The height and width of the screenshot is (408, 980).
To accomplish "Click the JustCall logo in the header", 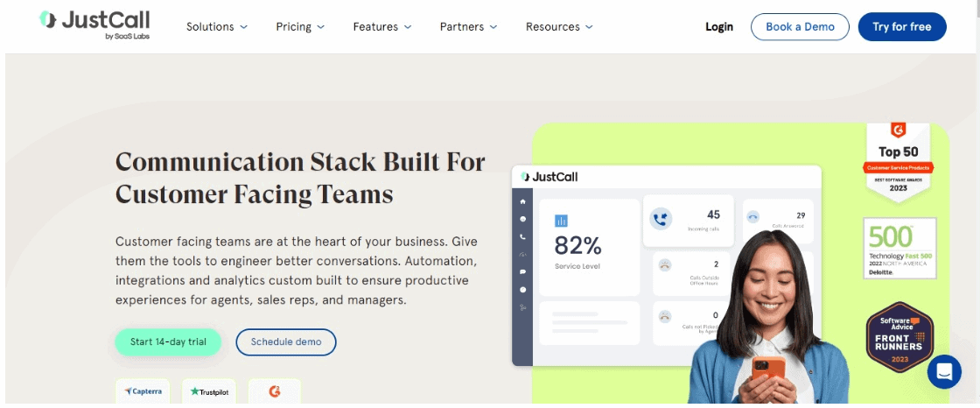I will pos(94,24).
